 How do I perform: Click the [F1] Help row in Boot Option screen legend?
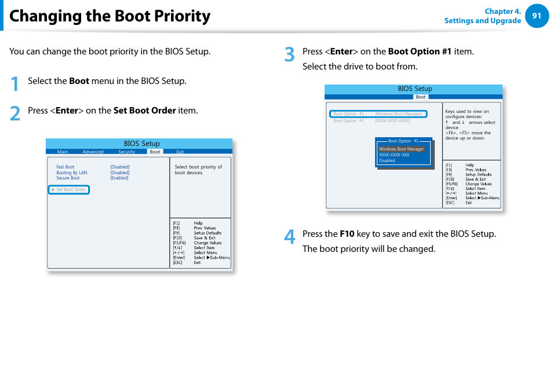(460, 165)
